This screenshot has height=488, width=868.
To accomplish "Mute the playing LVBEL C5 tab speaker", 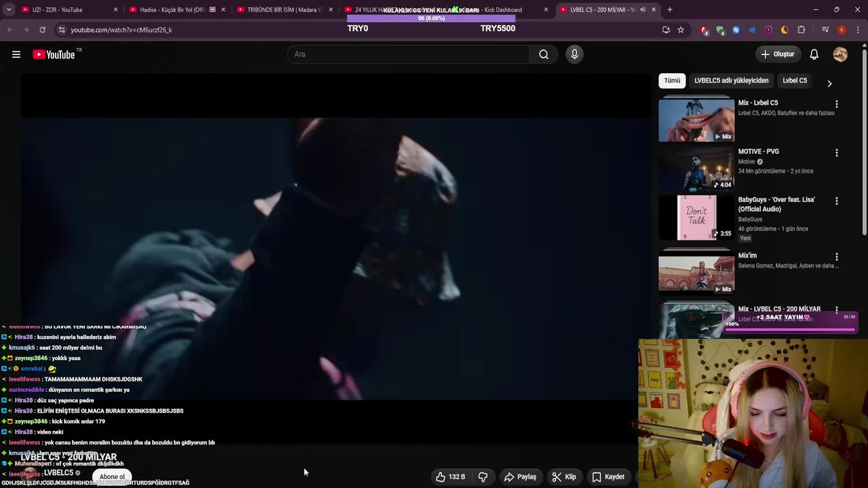I will click(642, 9).
